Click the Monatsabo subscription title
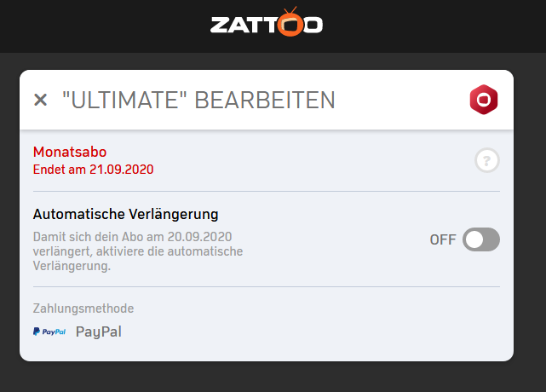This screenshot has height=392, width=546. coord(70,152)
